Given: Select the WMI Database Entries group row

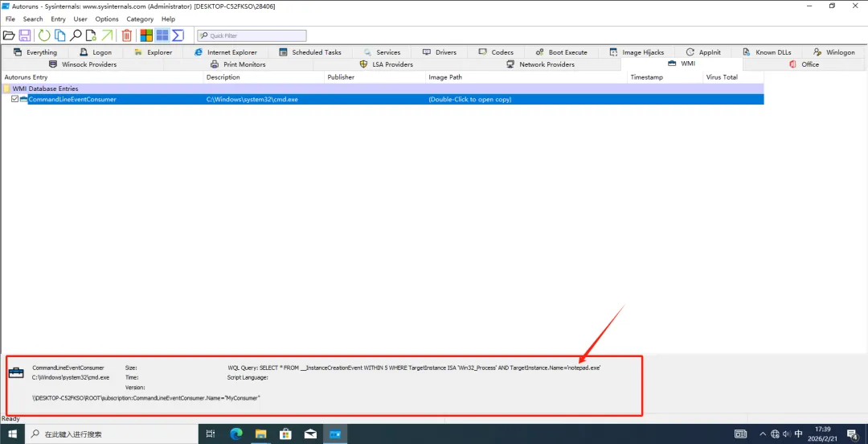Looking at the screenshot, I should [x=382, y=88].
